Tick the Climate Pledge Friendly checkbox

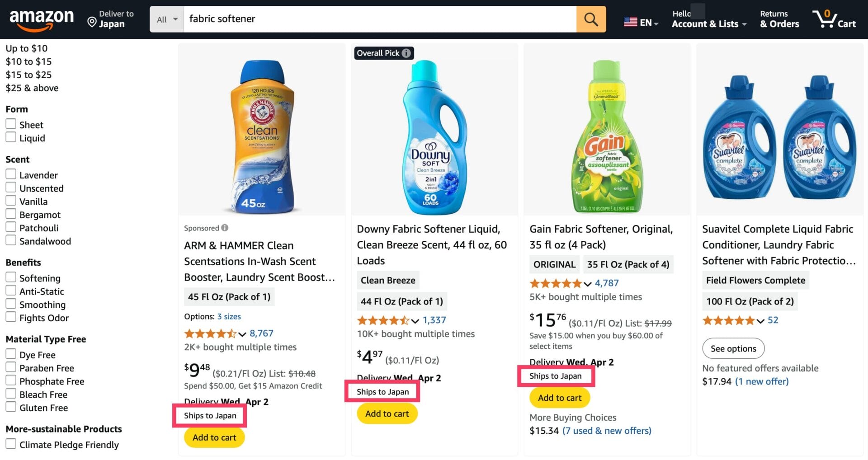(11, 444)
